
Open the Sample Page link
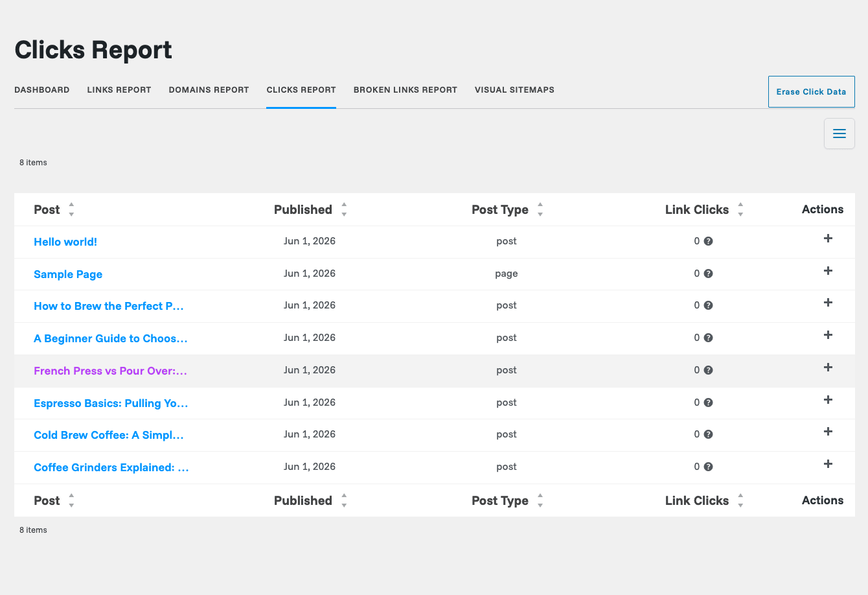pyautogui.click(x=68, y=274)
